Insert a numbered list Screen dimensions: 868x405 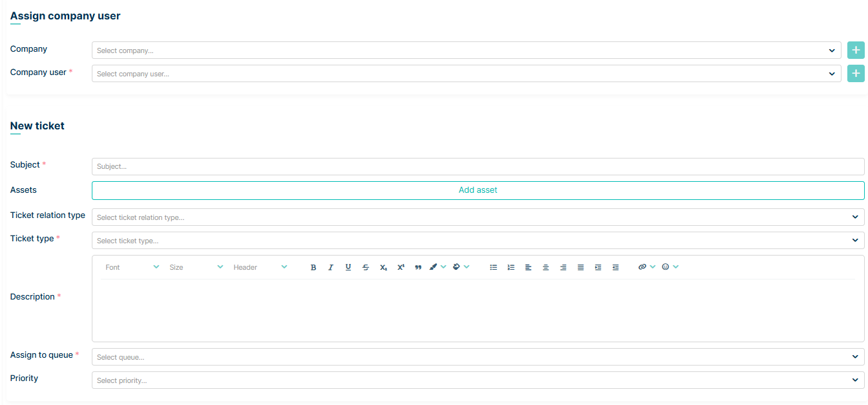(511, 267)
